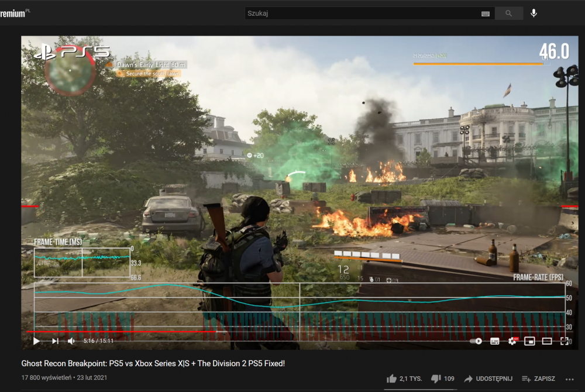Screen dimensions: 585x392
Task: Open the player settings gear menu
Action: pyautogui.click(x=512, y=341)
